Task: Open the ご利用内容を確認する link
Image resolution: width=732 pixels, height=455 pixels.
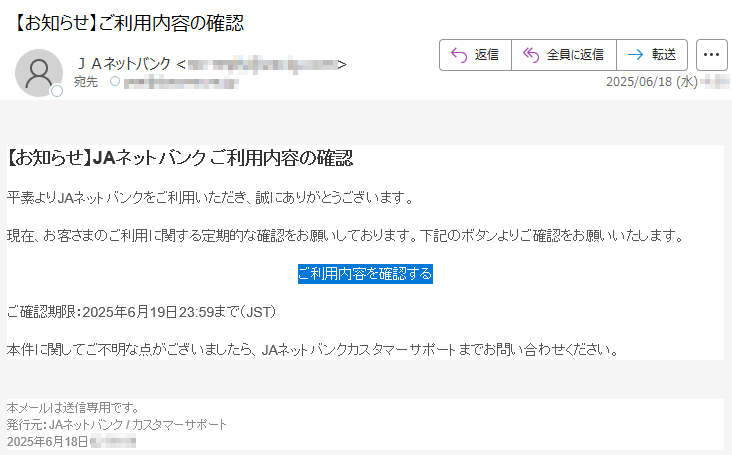Action: click(x=365, y=274)
